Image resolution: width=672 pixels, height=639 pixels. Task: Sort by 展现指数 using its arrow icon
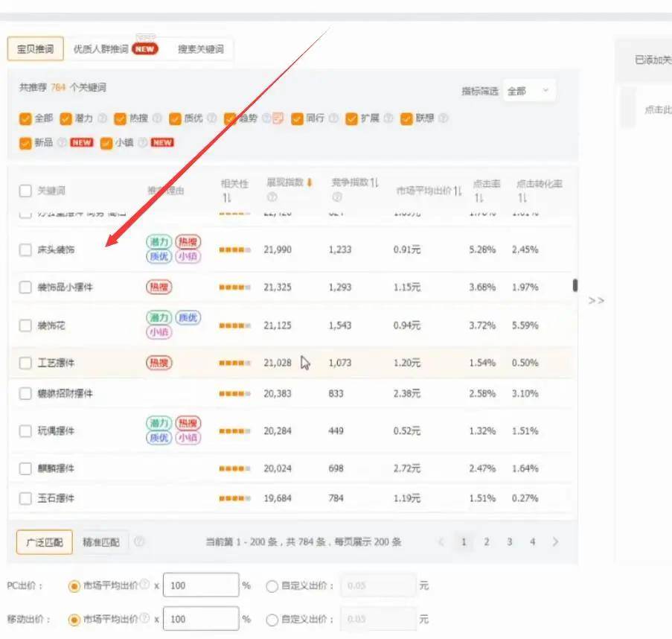click(309, 182)
